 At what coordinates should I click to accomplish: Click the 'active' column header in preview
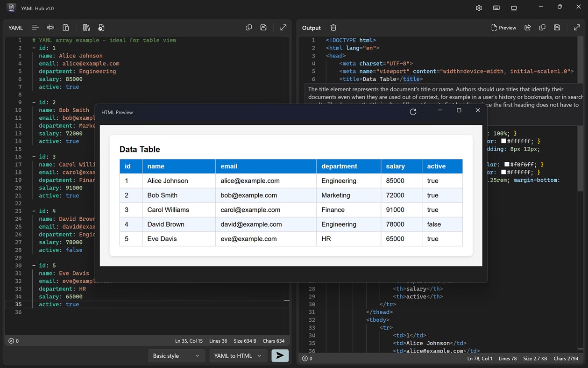pos(442,166)
